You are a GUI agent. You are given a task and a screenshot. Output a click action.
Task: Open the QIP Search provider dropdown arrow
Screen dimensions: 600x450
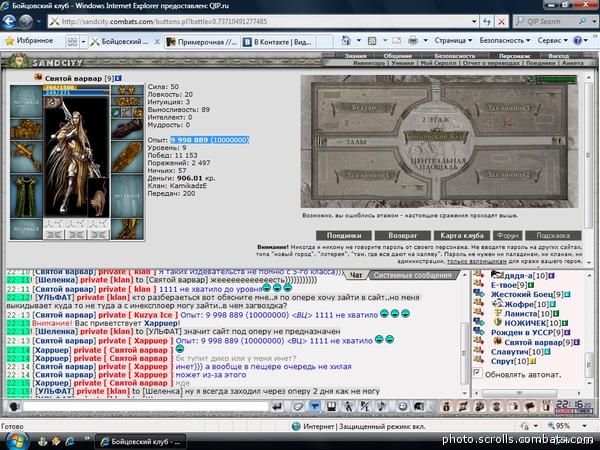click(x=594, y=22)
